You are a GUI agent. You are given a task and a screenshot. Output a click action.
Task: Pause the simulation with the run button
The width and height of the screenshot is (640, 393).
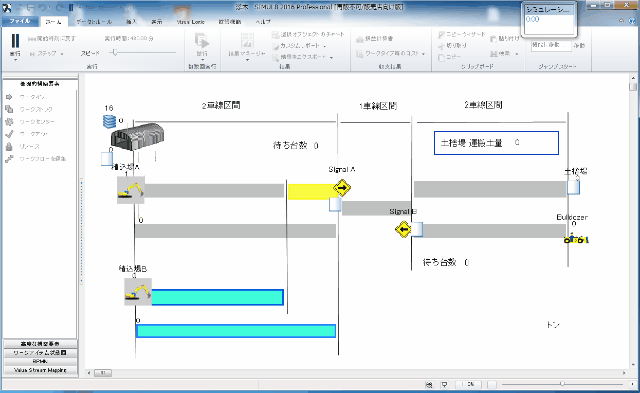coord(15,41)
